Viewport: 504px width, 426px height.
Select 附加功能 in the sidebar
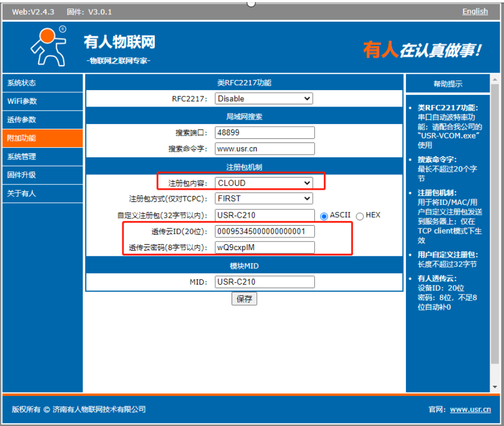click(x=42, y=138)
